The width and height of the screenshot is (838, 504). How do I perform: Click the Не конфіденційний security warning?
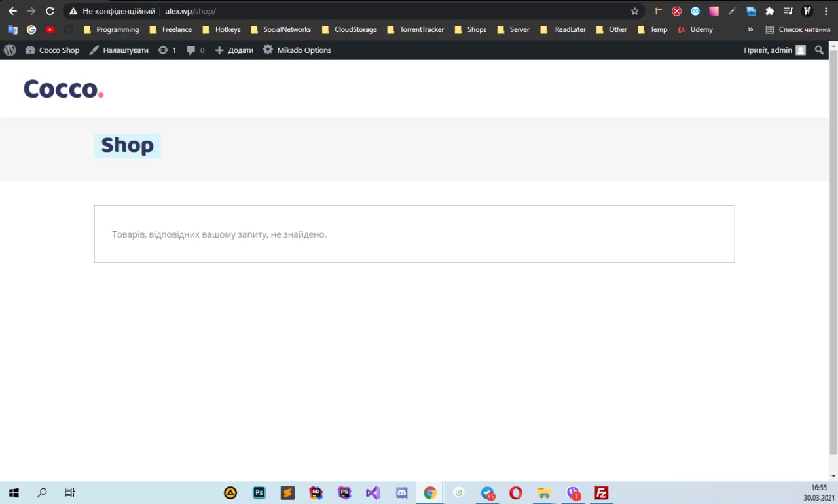[111, 11]
